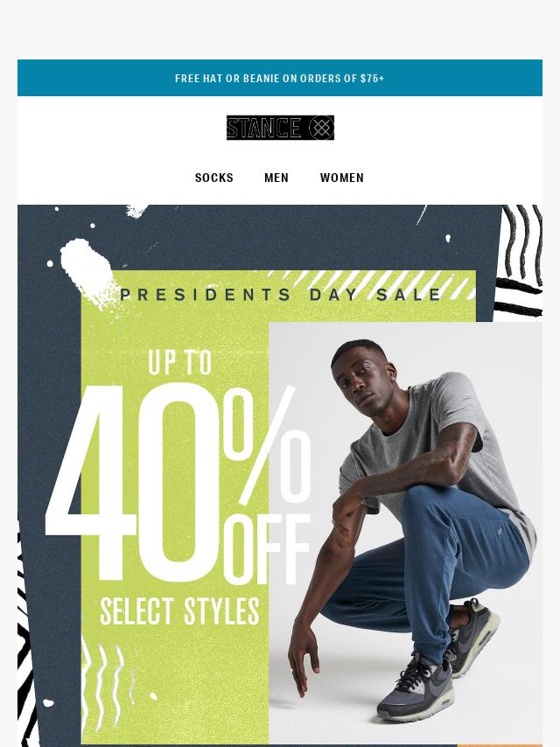Click the large 40% off text
The width and height of the screenshot is (560, 747).
tap(178, 481)
